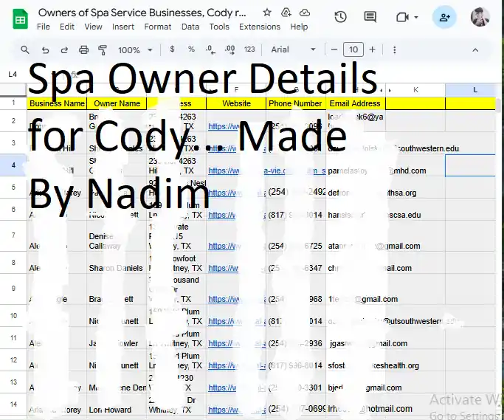This screenshot has width=504, height=420.
Task: Open the 100% zoom dropdown
Action: click(135, 50)
